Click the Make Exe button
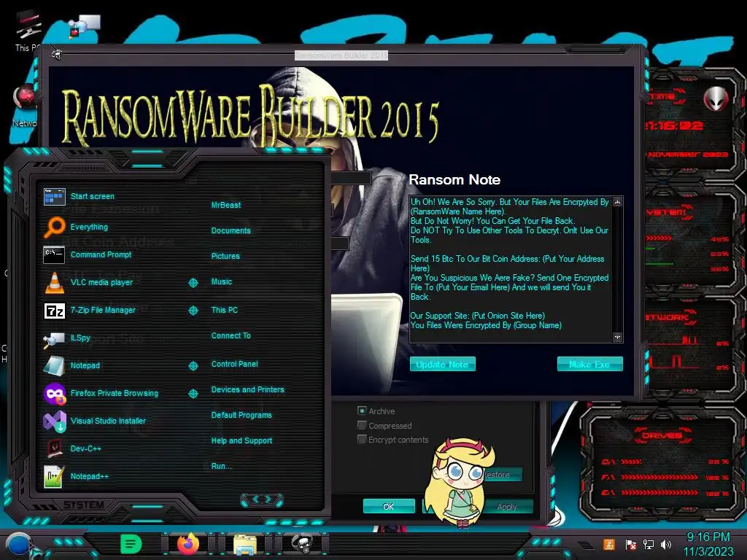Image resolution: width=747 pixels, height=560 pixels. tap(589, 365)
